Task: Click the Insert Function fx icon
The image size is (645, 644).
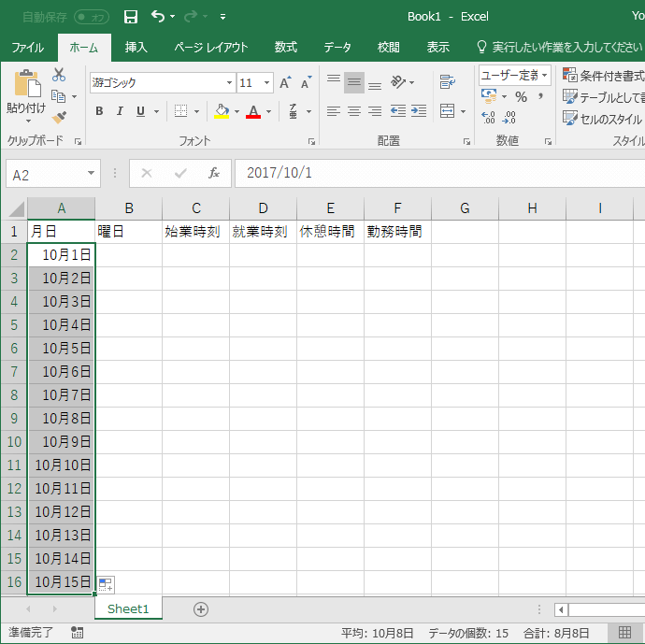Action: (214, 173)
